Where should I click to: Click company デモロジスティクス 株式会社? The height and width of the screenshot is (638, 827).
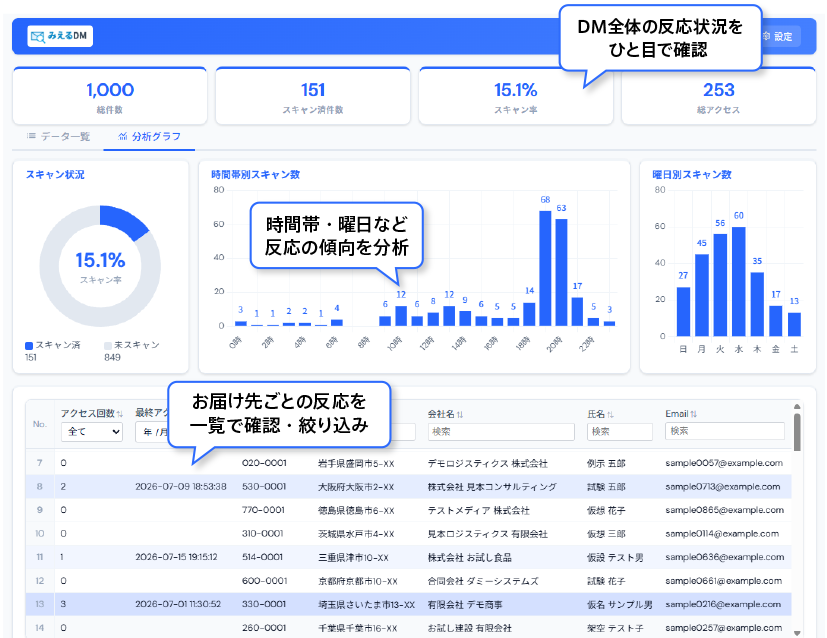coord(487,463)
